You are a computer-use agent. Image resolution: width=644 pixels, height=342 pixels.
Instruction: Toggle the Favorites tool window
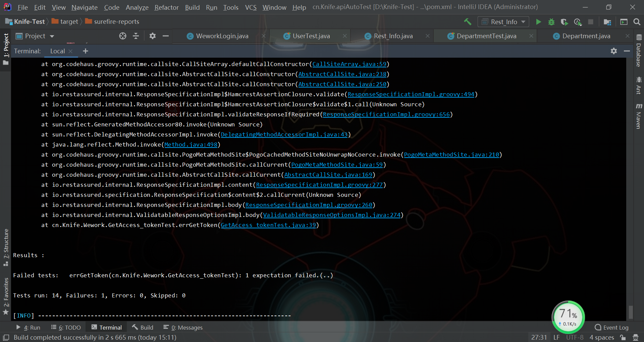6,296
